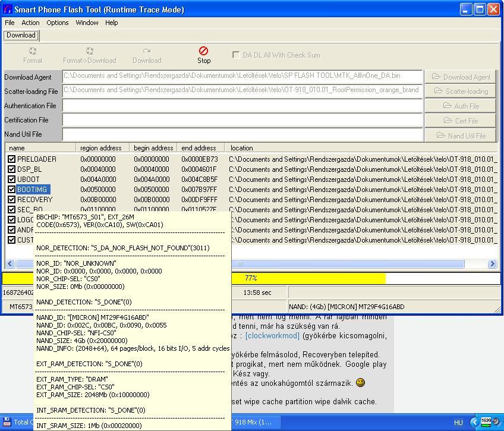Click the system tray expand arrow
The image size is (504, 431).
[474, 421]
